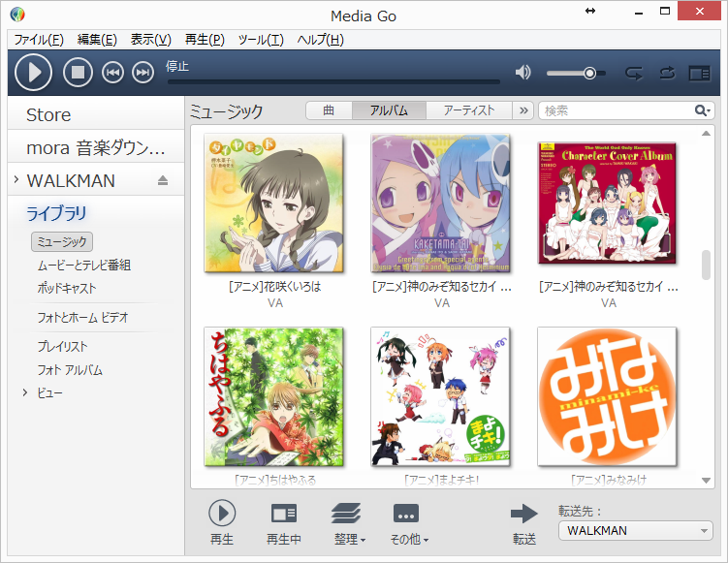
Task: Open ポッドキャスト library section
Action: pos(66,288)
